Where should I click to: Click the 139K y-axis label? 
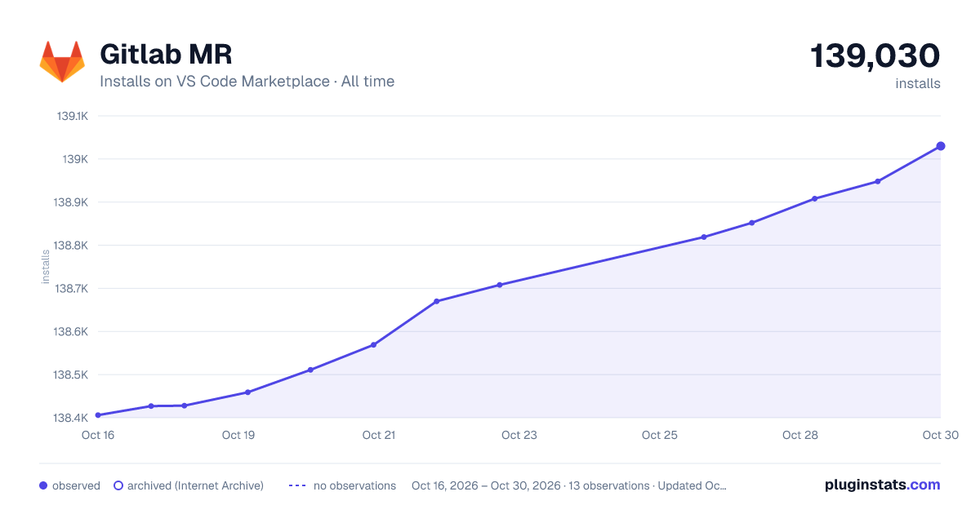75,159
